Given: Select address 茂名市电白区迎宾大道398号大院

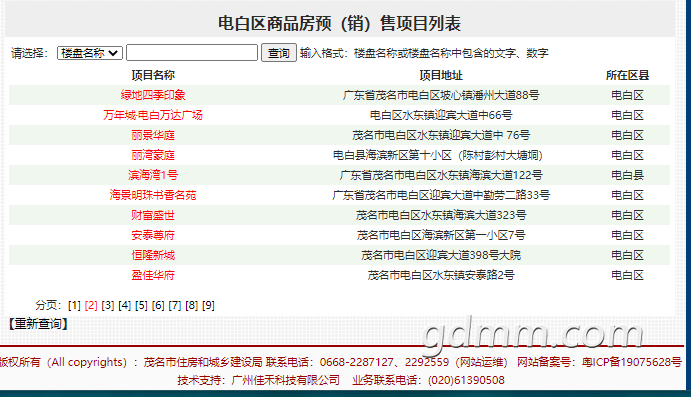Looking at the screenshot, I should tap(441, 256).
